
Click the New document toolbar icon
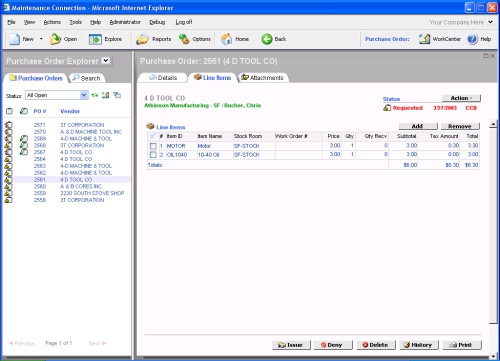point(15,39)
